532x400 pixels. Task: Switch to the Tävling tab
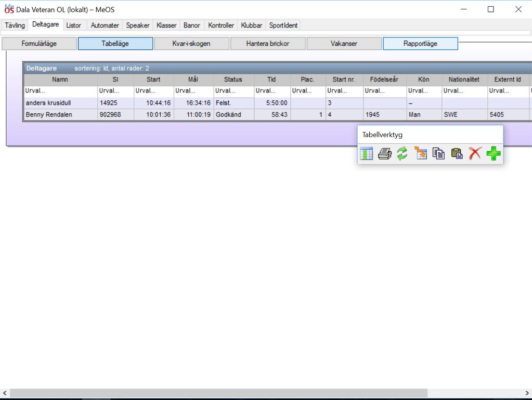click(x=15, y=25)
